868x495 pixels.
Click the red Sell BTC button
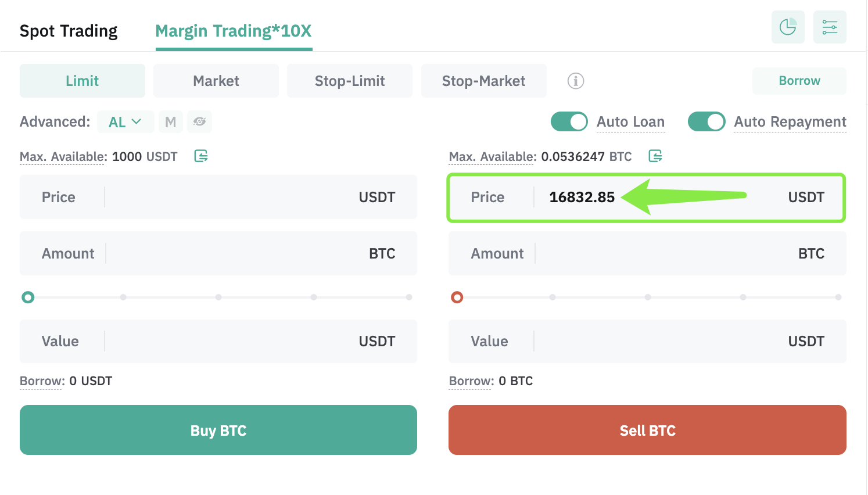647,430
